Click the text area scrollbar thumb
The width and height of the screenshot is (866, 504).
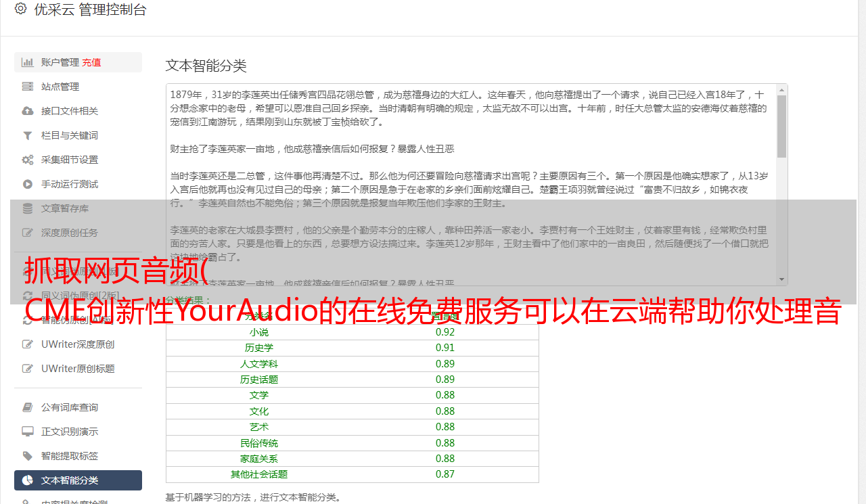[782, 127]
